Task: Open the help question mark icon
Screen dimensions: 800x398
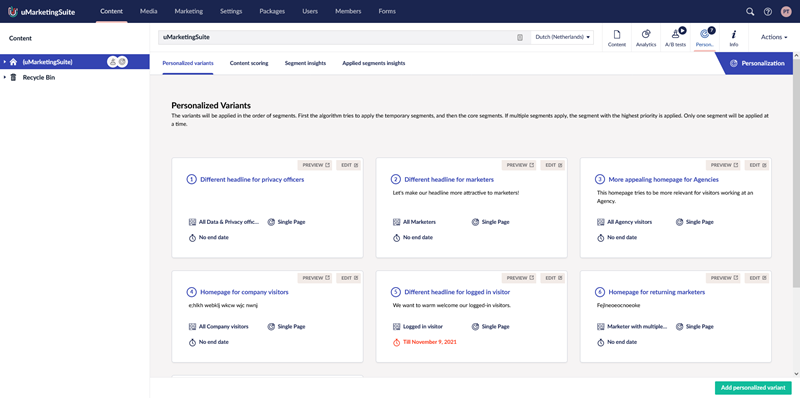Action: pos(768,11)
